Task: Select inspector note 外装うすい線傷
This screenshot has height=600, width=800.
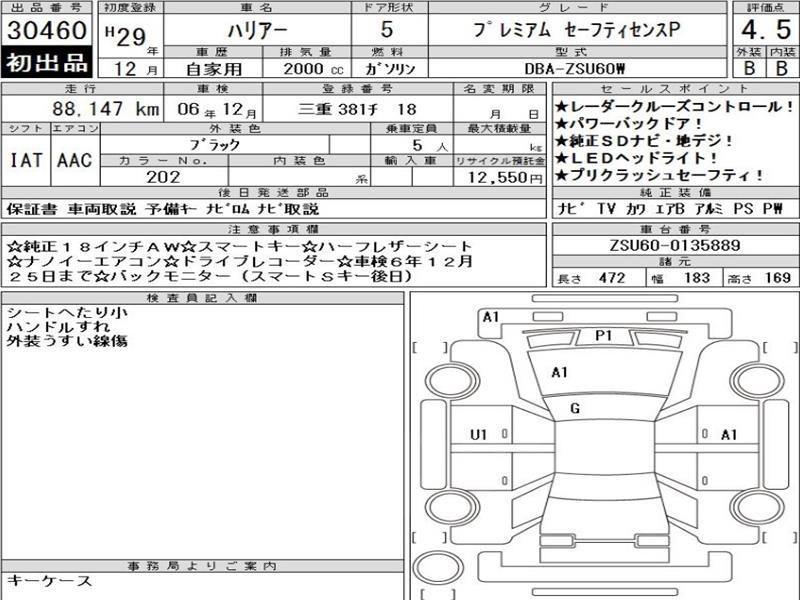Action: pyautogui.click(x=67, y=341)
